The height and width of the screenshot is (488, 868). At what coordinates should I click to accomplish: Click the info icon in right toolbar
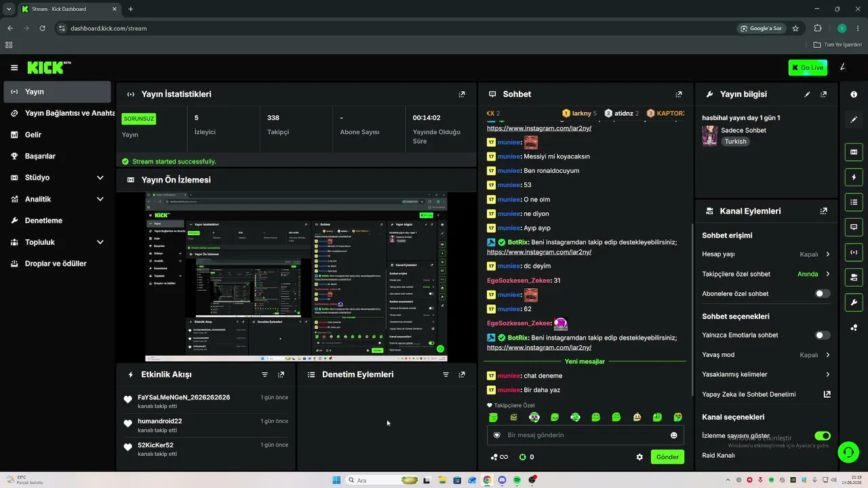pyautogui.click(x=854, y=94)
